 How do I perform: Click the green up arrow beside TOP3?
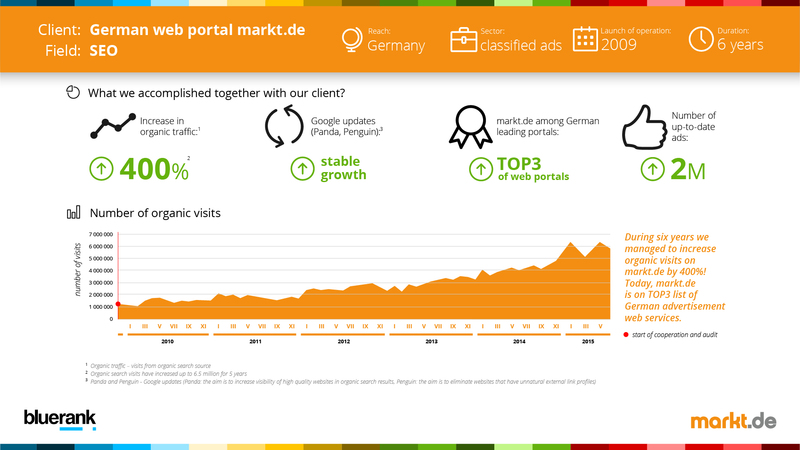[x=481, y=169]
